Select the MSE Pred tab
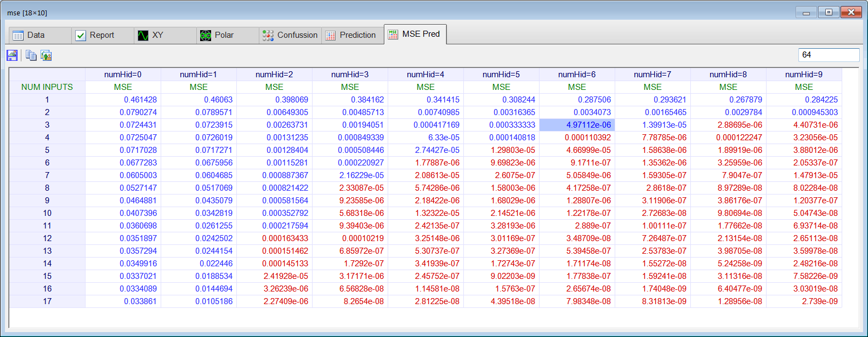The width and height of the screenshot is (868, 337). (416, 34)
